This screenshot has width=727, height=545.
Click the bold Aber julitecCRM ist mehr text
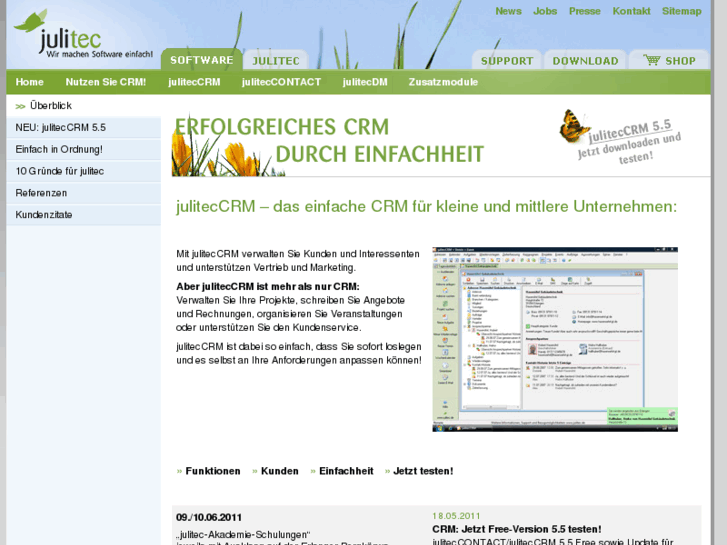pos(268,287)
